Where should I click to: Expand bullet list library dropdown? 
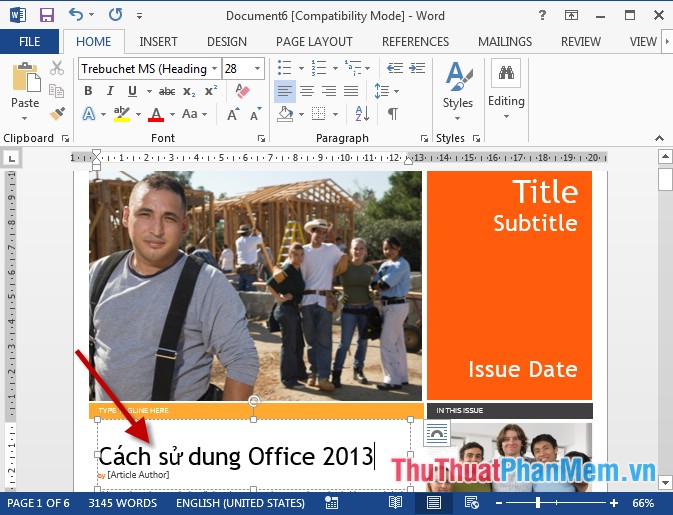301,68
